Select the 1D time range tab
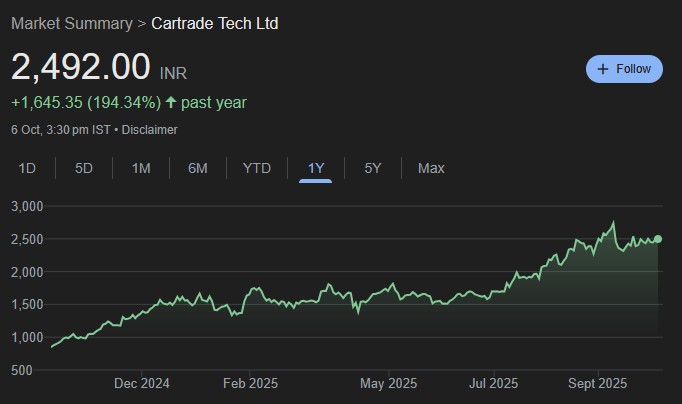 point(27,168)
